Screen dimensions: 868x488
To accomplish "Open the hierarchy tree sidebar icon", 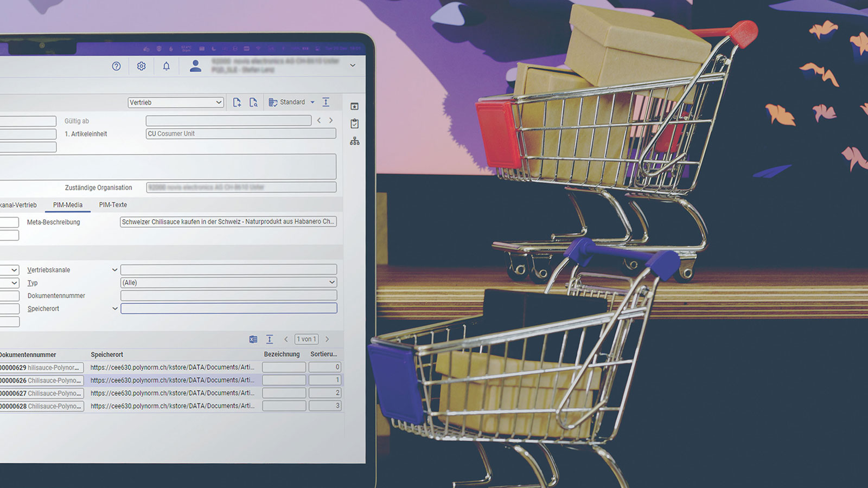I will coord(354,141).
